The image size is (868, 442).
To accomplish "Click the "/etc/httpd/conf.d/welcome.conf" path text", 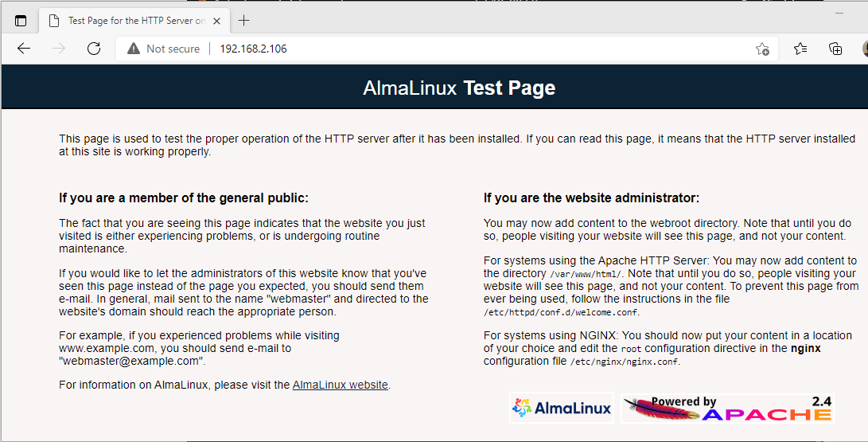I will [x=562, y=312].
